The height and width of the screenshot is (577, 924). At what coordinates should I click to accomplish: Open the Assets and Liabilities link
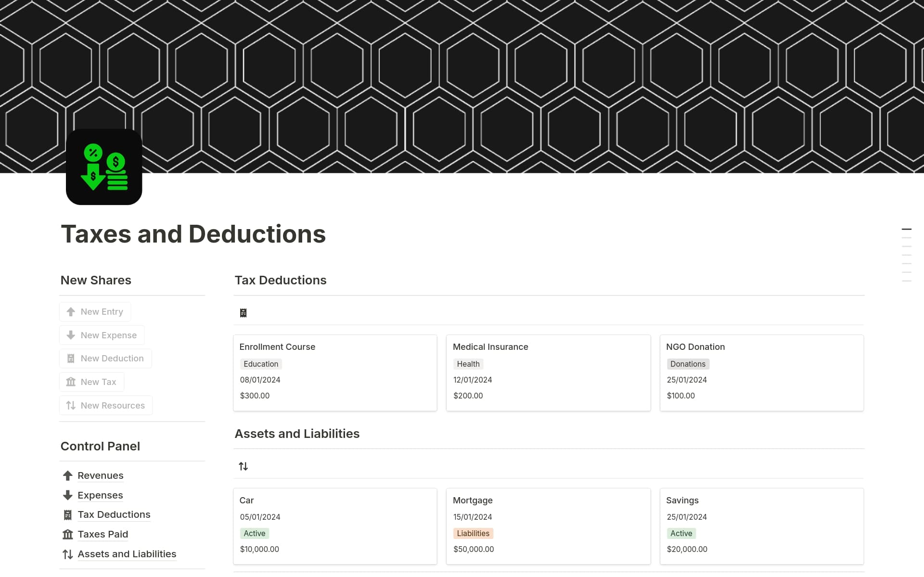click(x=127, y=554)
